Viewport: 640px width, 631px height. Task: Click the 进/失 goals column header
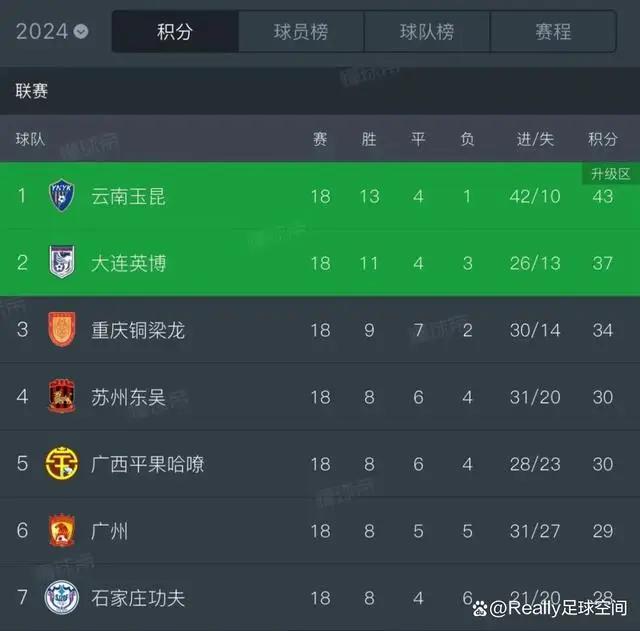click(535, 139)
